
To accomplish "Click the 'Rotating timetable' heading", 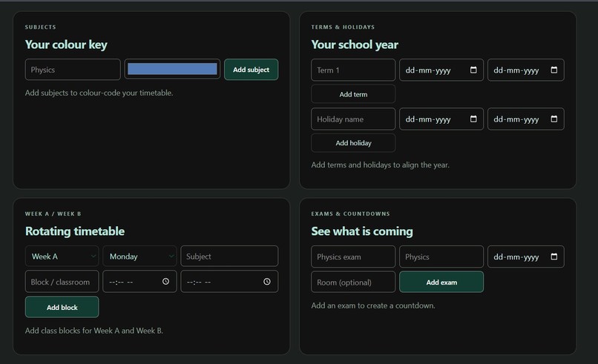I will click(75, 231).
